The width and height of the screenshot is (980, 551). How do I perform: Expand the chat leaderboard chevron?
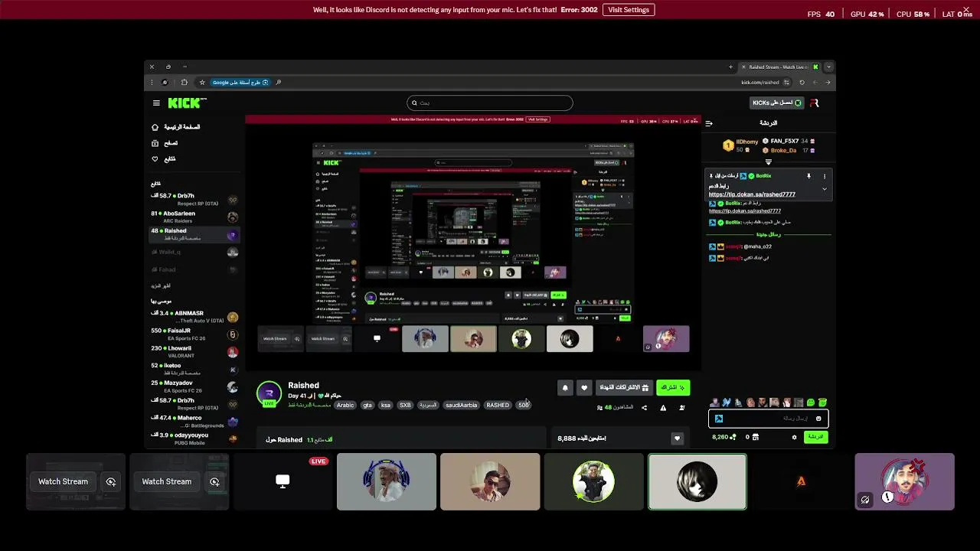[768, 162]
